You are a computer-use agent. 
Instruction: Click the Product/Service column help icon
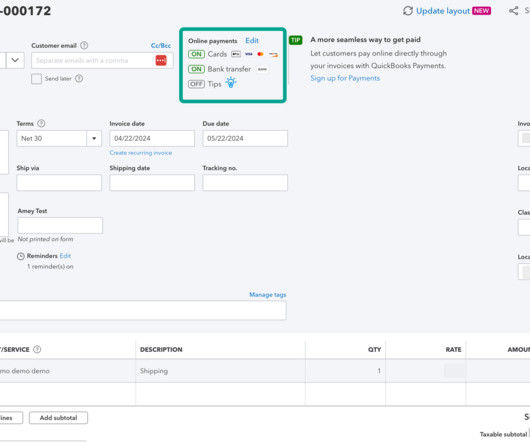click(x=37, y=349)
